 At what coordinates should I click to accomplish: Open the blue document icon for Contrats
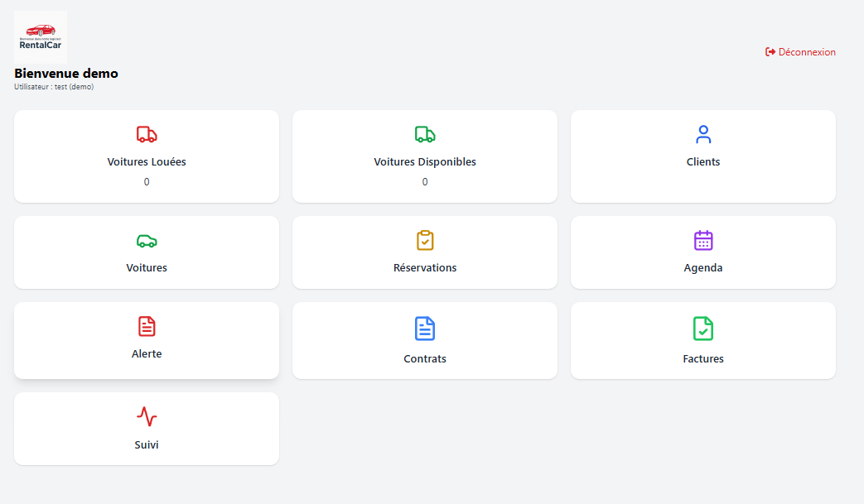(425, 329)
